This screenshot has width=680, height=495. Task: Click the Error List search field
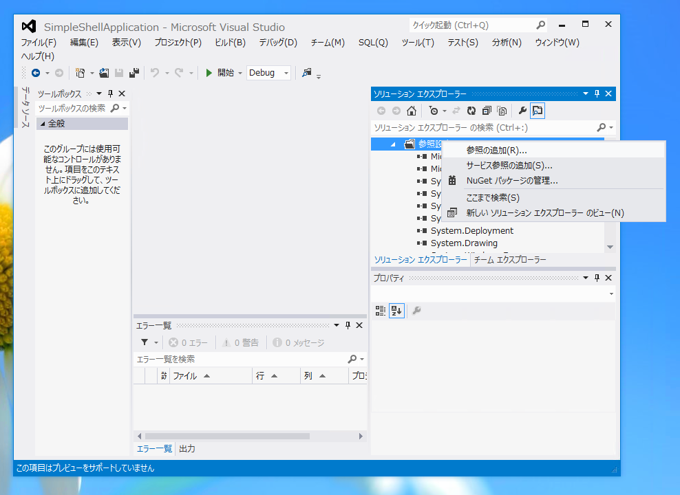[x=241, y=359]
